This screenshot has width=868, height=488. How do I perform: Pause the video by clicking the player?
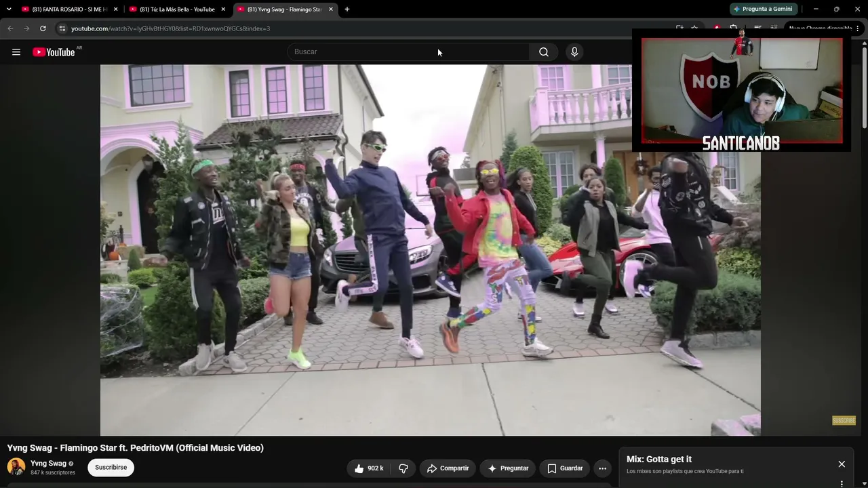[x=431, y=250]
